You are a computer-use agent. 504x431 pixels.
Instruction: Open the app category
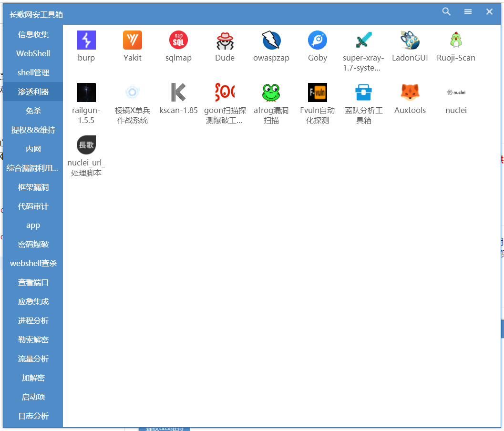(33, 226)
